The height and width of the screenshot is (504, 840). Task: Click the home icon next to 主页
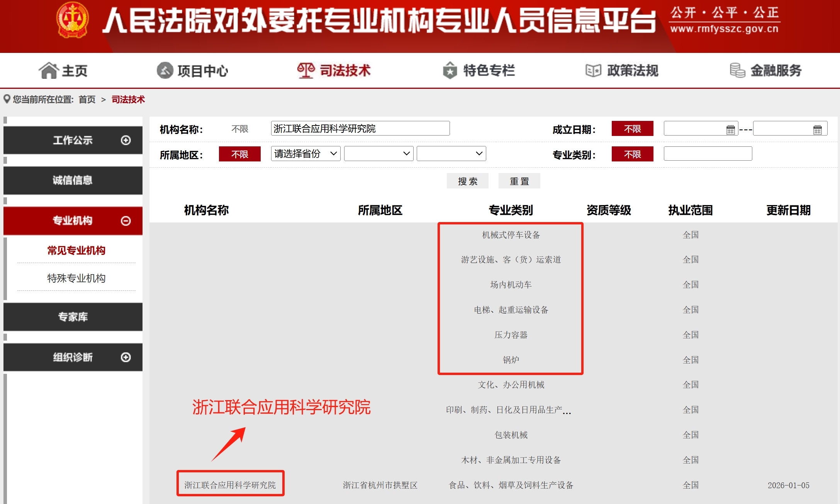click(49, 70)
